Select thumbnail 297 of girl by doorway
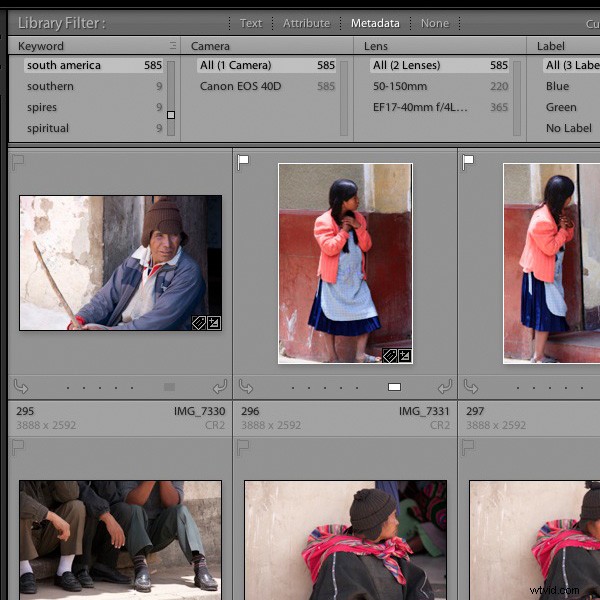Viewport: 600px width, 600px height. [x=551, y=263]
